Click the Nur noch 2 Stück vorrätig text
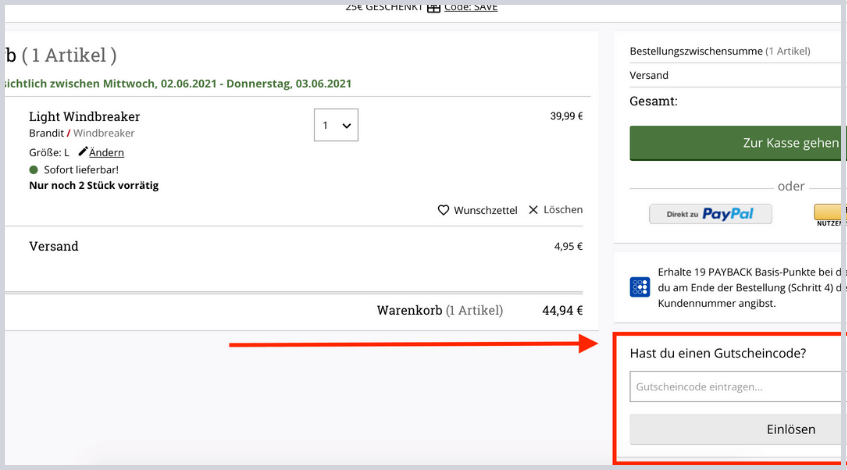Viewport: 847px width, 470px height. coord(94,185)
